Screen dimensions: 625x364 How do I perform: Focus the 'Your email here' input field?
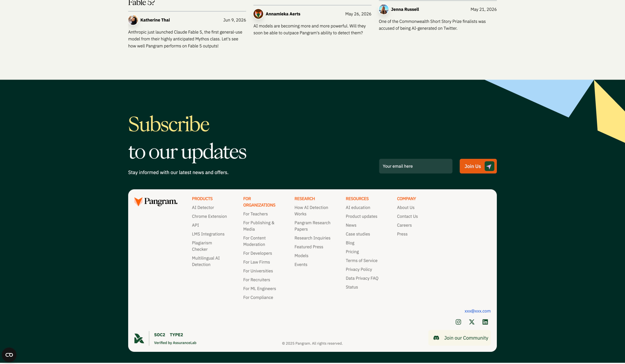point(416,166)
